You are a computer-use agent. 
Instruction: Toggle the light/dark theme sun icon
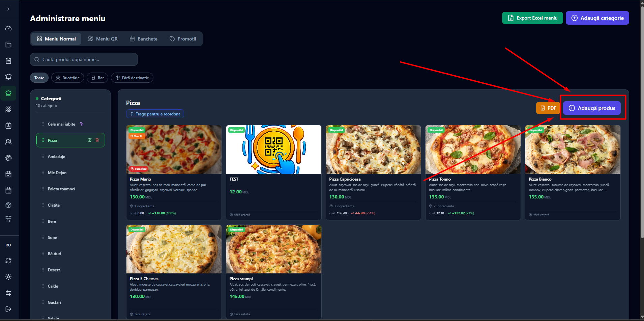pyautogui.click(x=8, y=277)
